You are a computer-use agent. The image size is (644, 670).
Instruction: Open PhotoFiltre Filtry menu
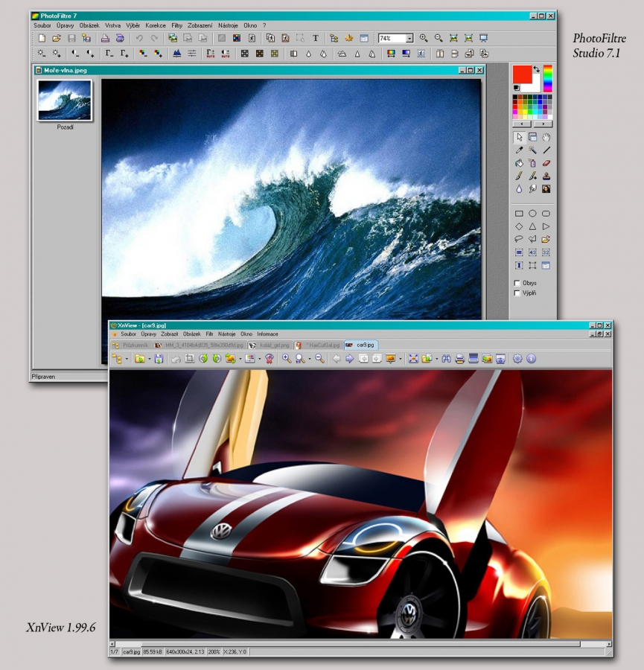[177, 25]
